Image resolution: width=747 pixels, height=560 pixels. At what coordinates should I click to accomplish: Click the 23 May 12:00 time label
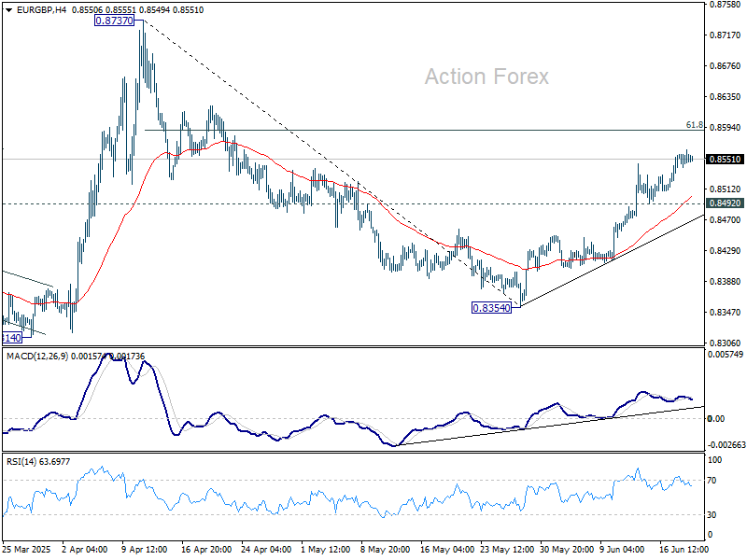pos(507,550)
